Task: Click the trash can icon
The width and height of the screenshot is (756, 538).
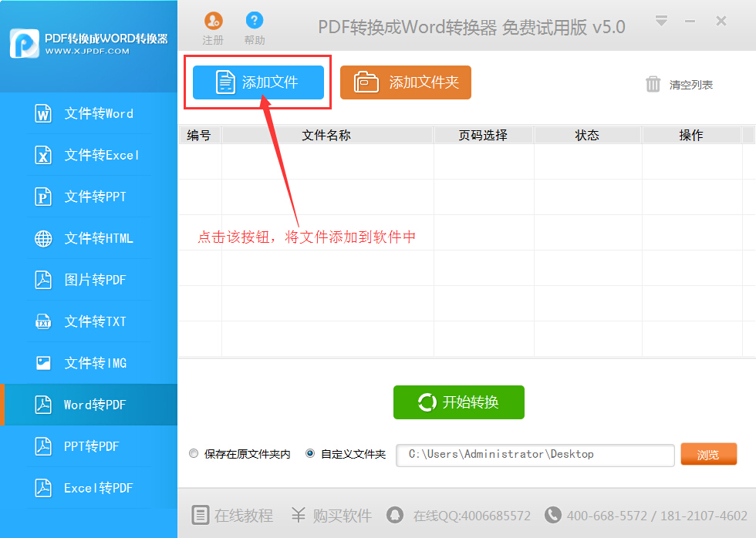Action: coord(653,84)
